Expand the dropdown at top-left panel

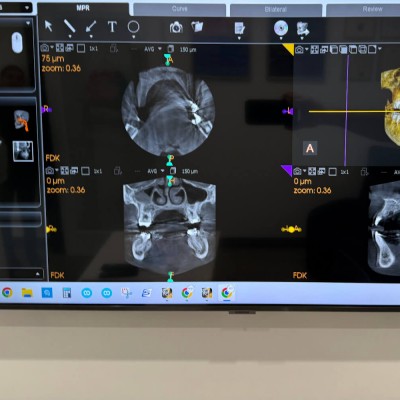pos(27,8)
